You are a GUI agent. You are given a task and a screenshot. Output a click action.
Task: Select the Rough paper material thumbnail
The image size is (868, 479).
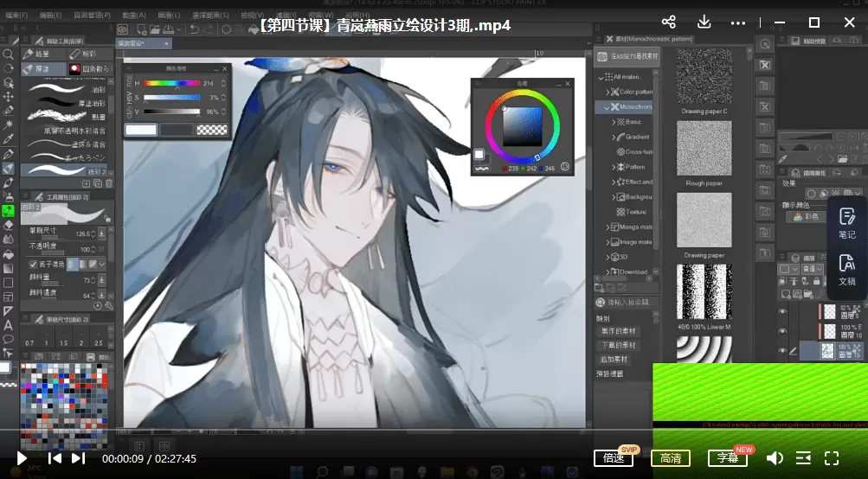(704, 150)
